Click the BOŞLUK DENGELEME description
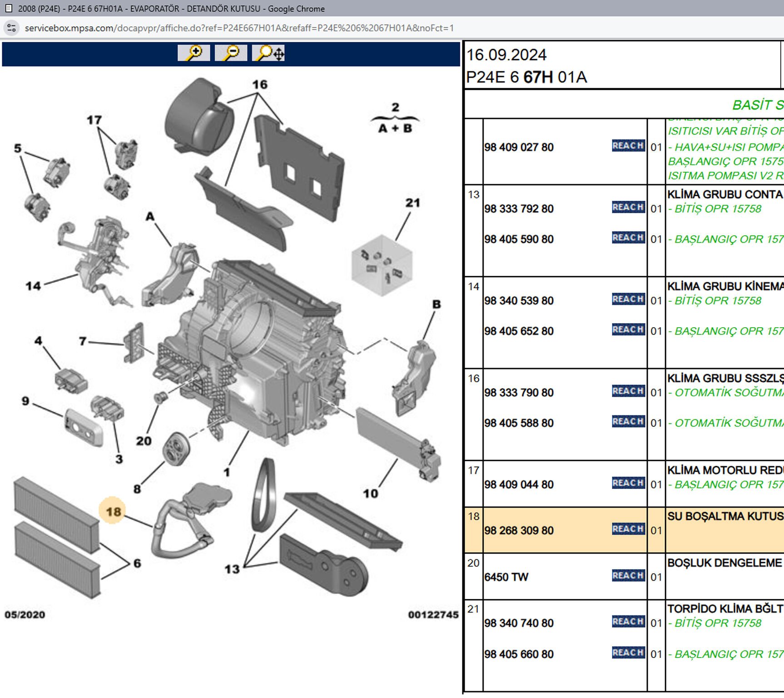Screen dimensions: 784x698 pos(725,563)
